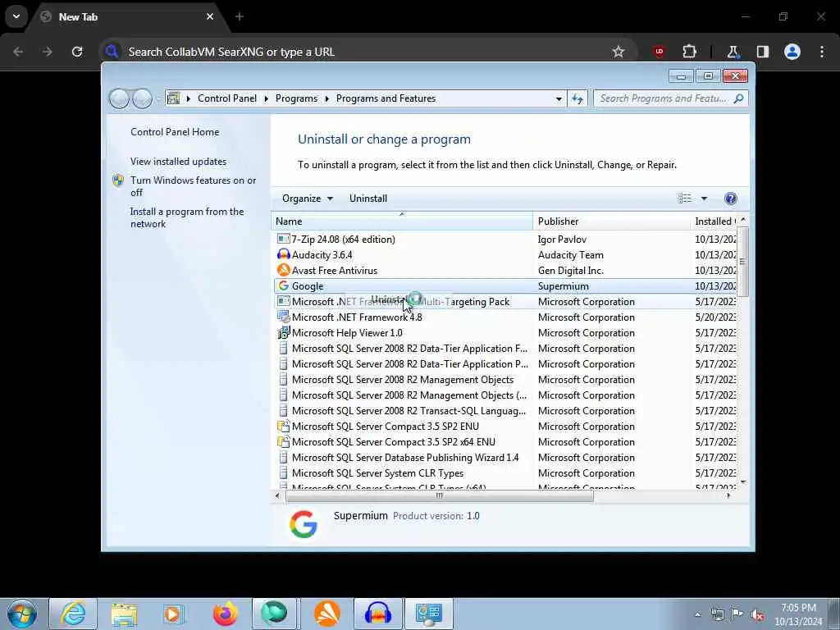840x630 pixels.
Task: Click the 7-Zip program icon in list
Action: 283,239
